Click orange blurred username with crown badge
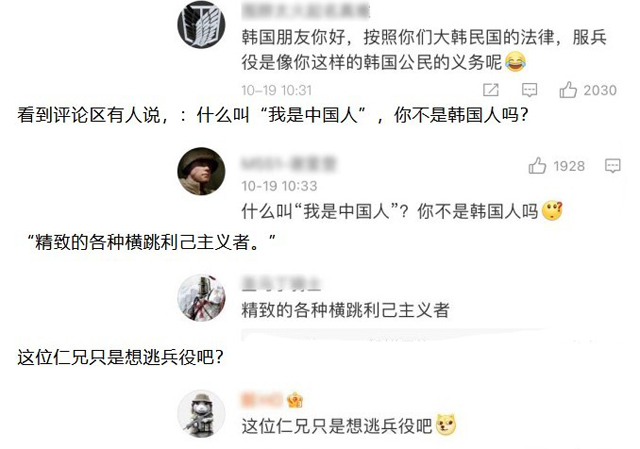640x449 pixels. click(x=262, y=400)
